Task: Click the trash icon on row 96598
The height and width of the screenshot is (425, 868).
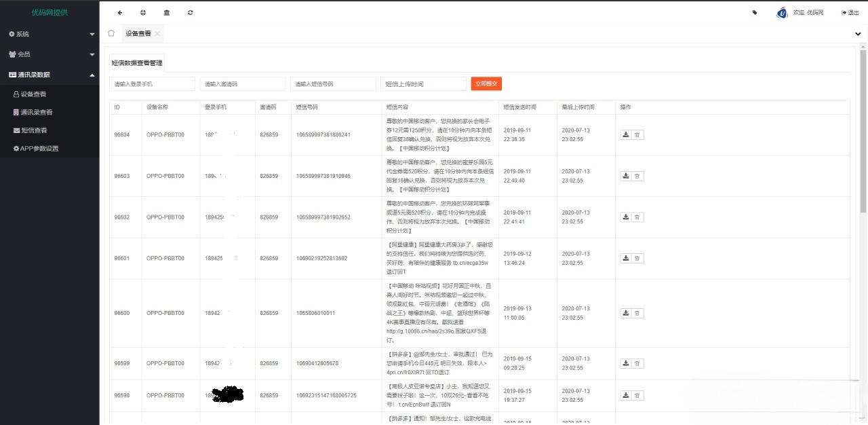Action: [636, 394]
